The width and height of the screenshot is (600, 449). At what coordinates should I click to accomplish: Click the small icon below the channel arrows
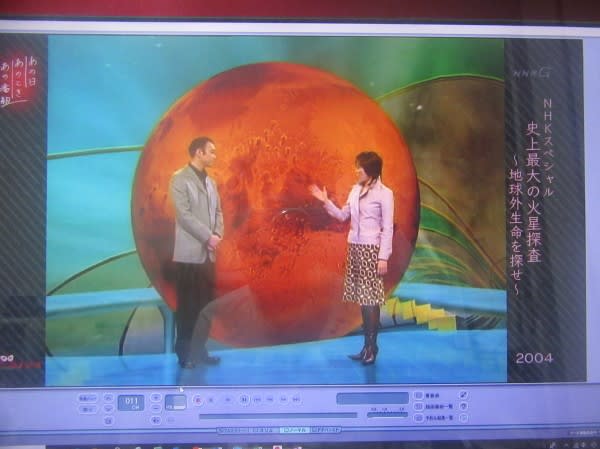point(108,421)
